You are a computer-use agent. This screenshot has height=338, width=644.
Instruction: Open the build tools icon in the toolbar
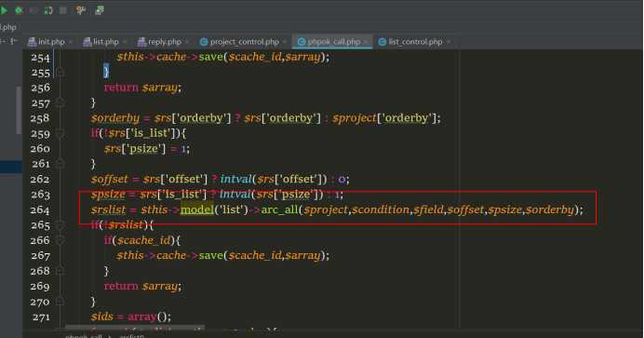pos(81,10)
